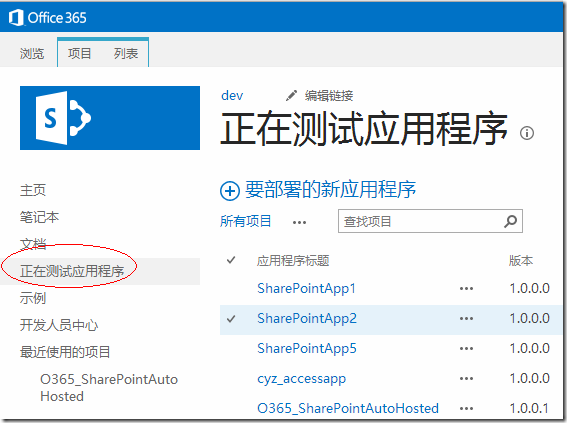
Task: Open the cyz_accessapp link
Action: pyautogui.click(x=301, y=379)
